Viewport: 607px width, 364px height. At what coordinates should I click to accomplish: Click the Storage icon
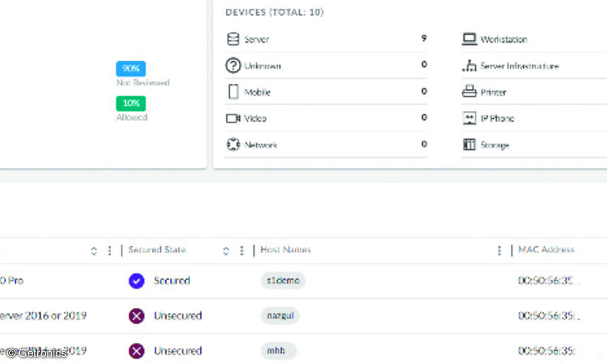tap(469, 145)
